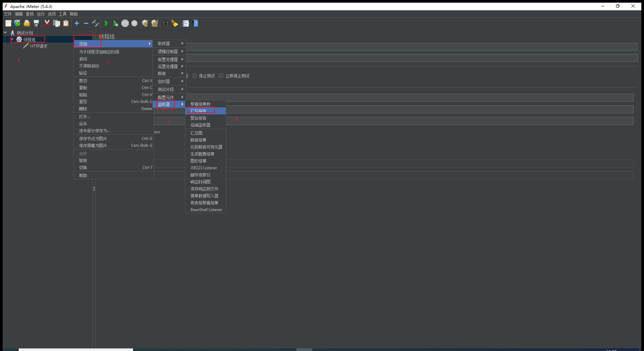Viewport: 644px width, 351px height.
Task: Click the New test plan icon
Action: [8, 23]
